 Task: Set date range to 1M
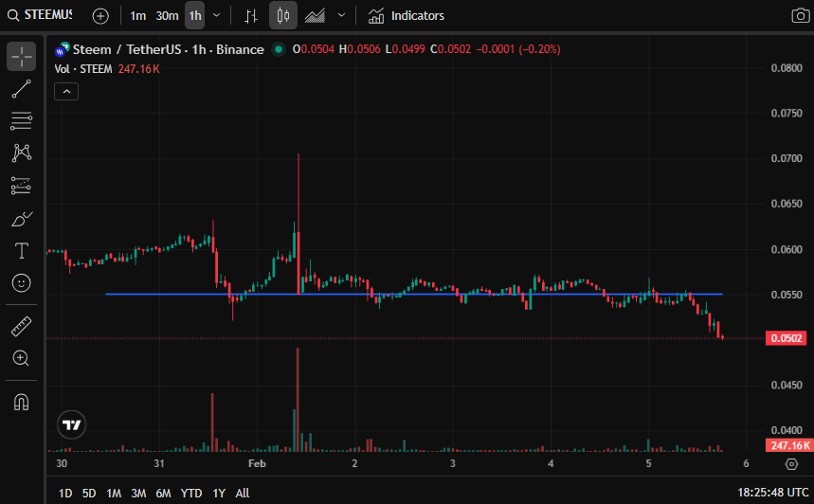click(x=114, y=493)
